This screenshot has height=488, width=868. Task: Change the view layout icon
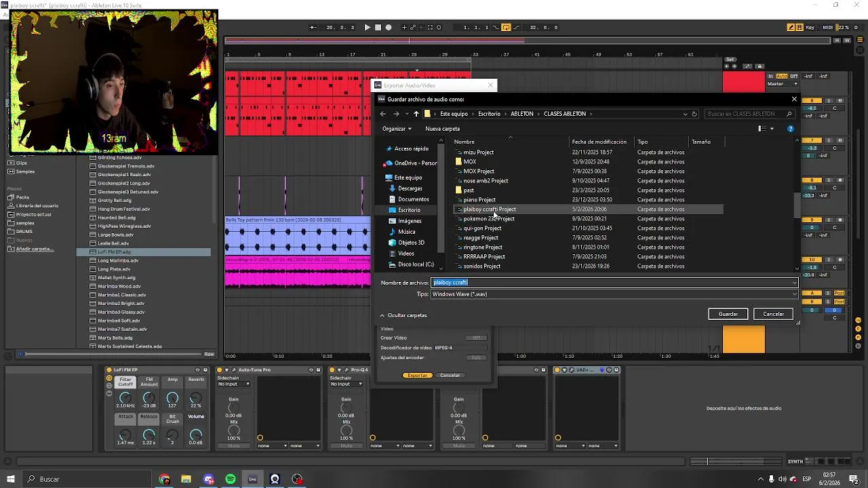pos(762,129)
